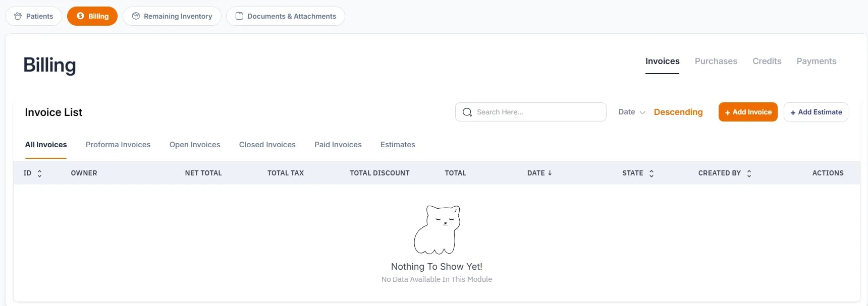
Task: Switch to the Invoices tab
Action: [662, 61]
